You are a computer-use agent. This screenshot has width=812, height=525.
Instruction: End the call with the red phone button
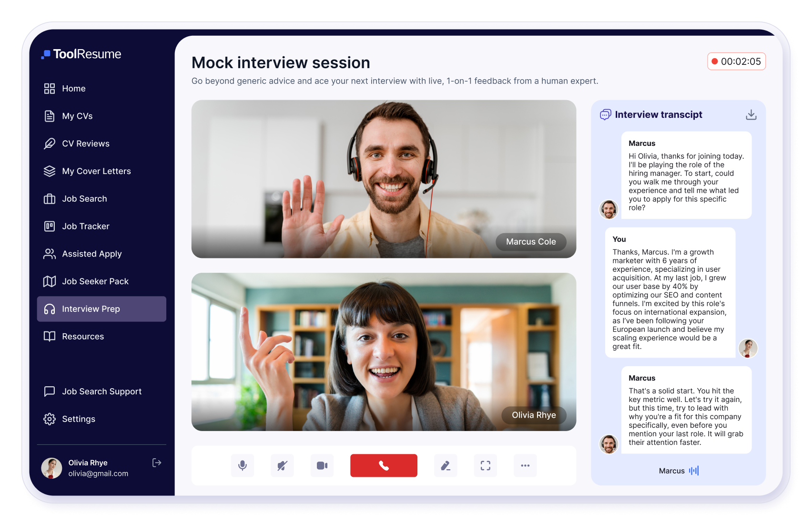[x=384, y=465]
